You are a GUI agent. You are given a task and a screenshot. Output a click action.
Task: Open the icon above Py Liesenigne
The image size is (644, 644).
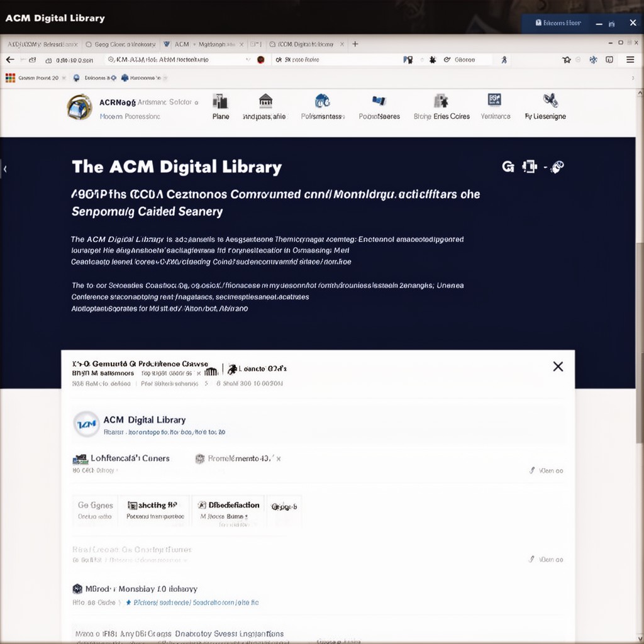pyautogui.click(x=550, y=100)
